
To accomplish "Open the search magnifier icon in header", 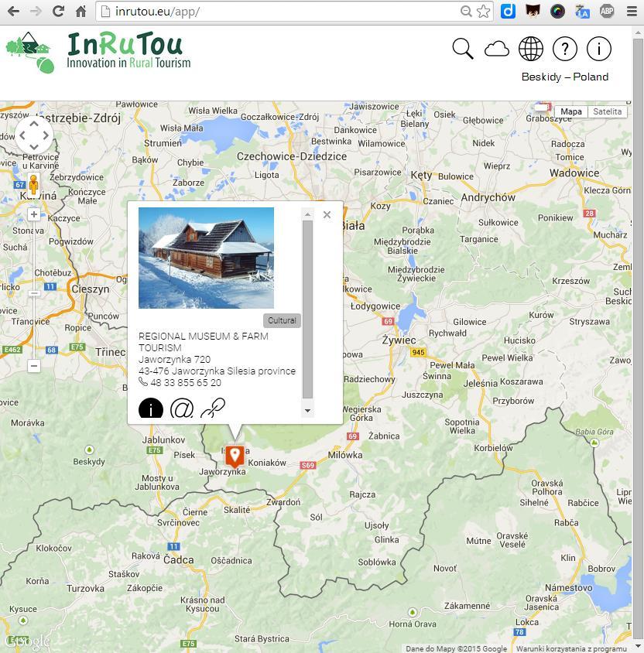I will coord(462,48).
